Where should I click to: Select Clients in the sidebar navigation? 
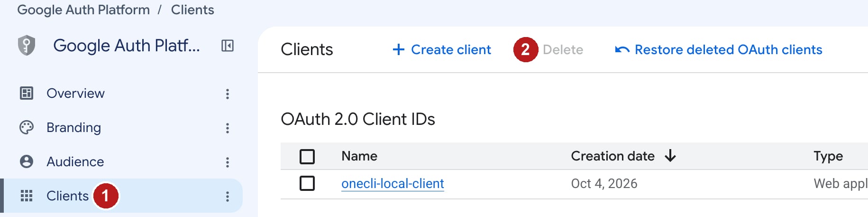[67, 196]
